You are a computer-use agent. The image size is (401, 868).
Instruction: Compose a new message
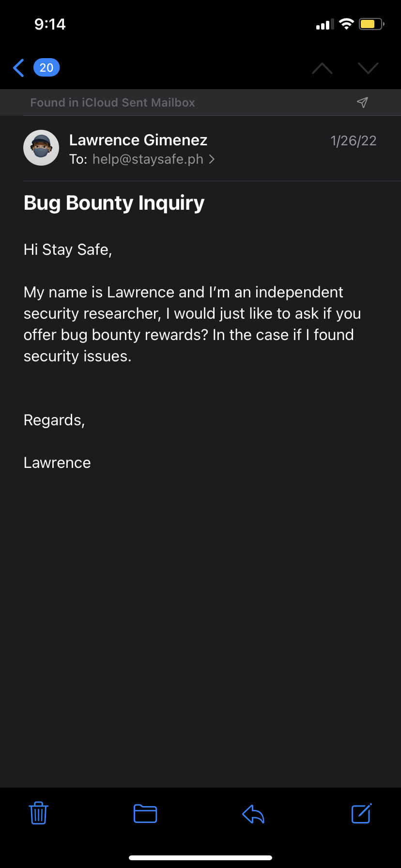pyautogui.click(x=361, y=813)
